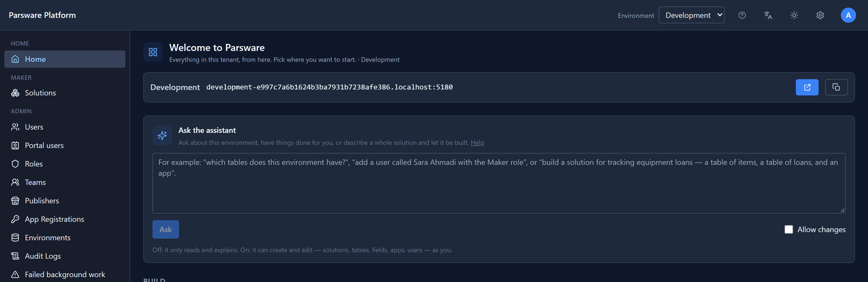The image size is (868, 282).
Task: Click the Publishers store icon
Action: [x=15, y=201]
